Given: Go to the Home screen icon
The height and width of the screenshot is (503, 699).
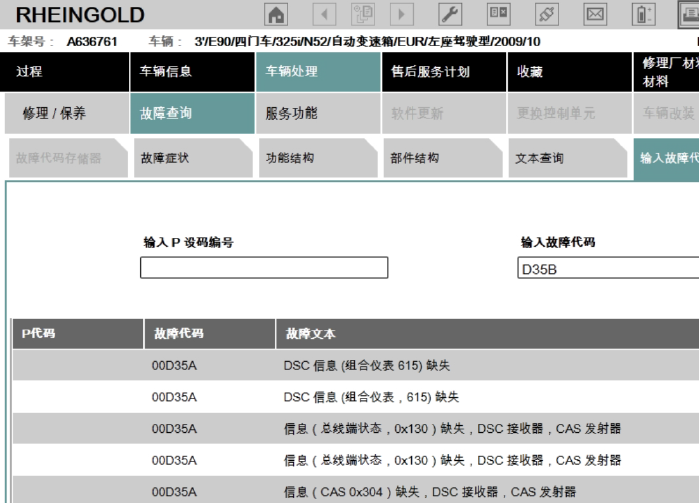Looking at the screenshot, I should coord(276,14).
